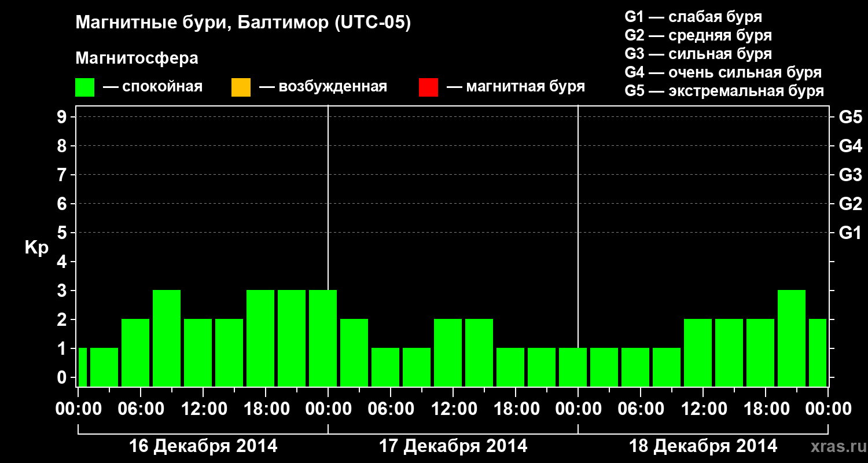The height and width of the screenshot is (463, 868).
Task: Click the orange 'возбужденная' legend swatch
Action: tap(241, 87)
